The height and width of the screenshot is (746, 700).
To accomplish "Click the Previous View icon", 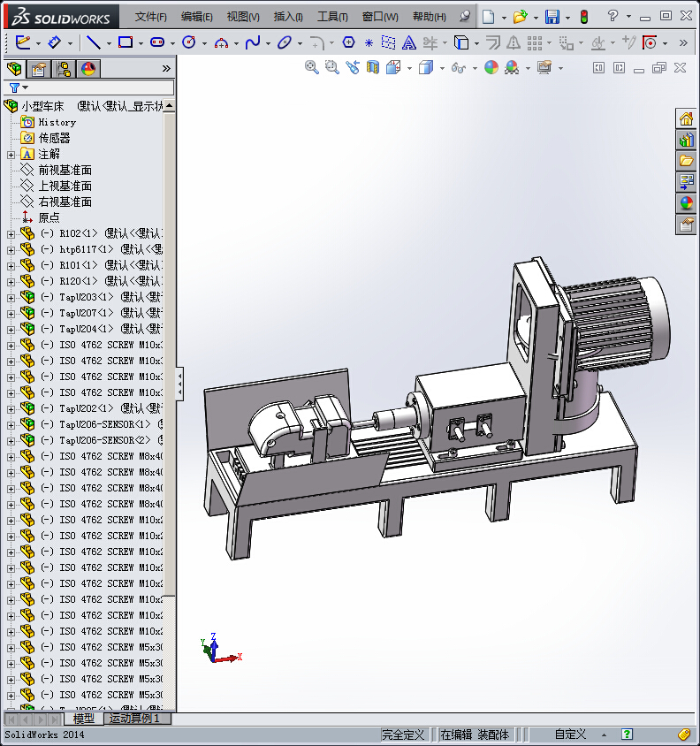I will pyautogui.click(x=353, y=67).
